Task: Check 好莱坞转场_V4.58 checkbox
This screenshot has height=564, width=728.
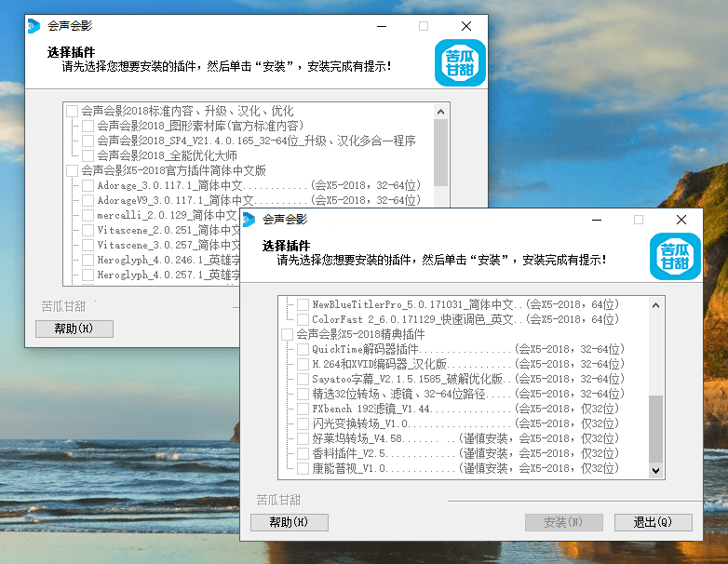Action: [303, 438]
